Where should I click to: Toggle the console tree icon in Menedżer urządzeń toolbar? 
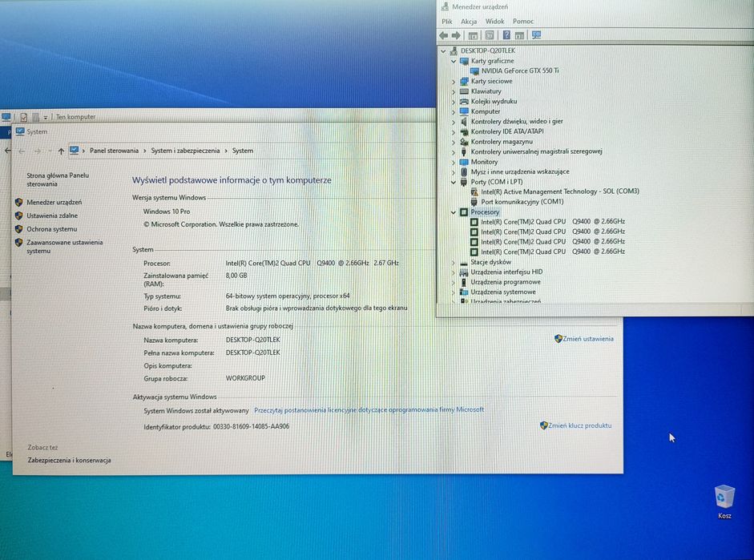click(x=474, y=35)
